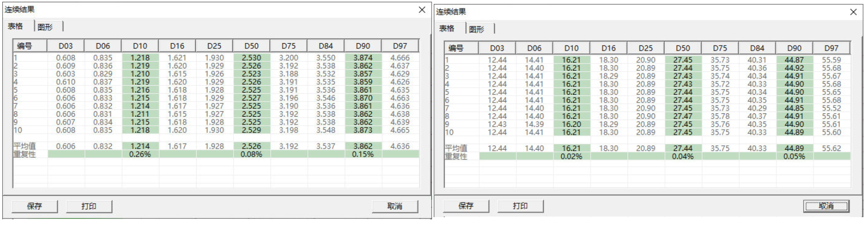
Task: Select 表格 tab in right dialog
Action: [x=447, y=29]
